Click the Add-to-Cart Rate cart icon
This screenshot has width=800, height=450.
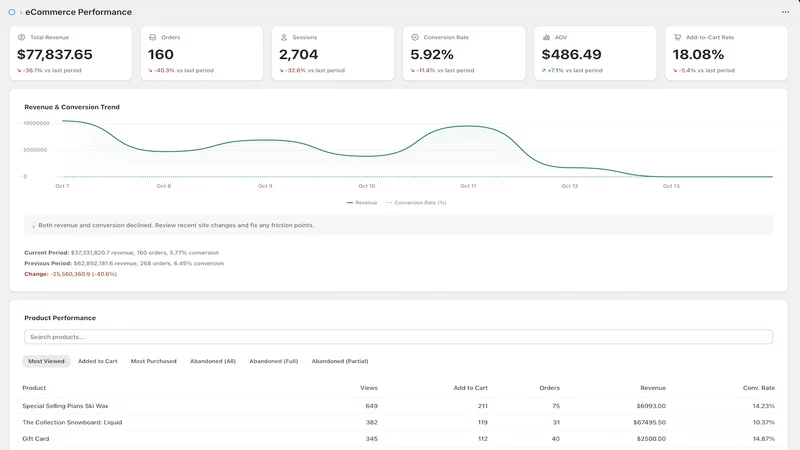pos(678,37)
